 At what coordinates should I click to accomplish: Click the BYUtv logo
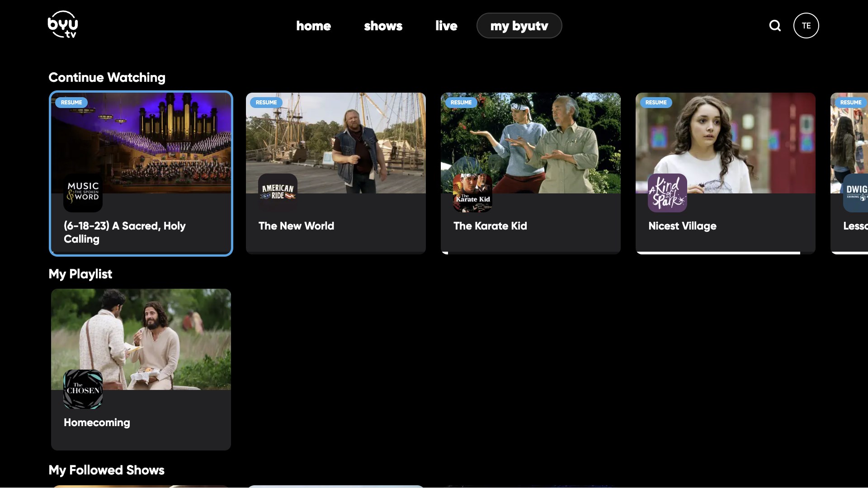(63, 25)
